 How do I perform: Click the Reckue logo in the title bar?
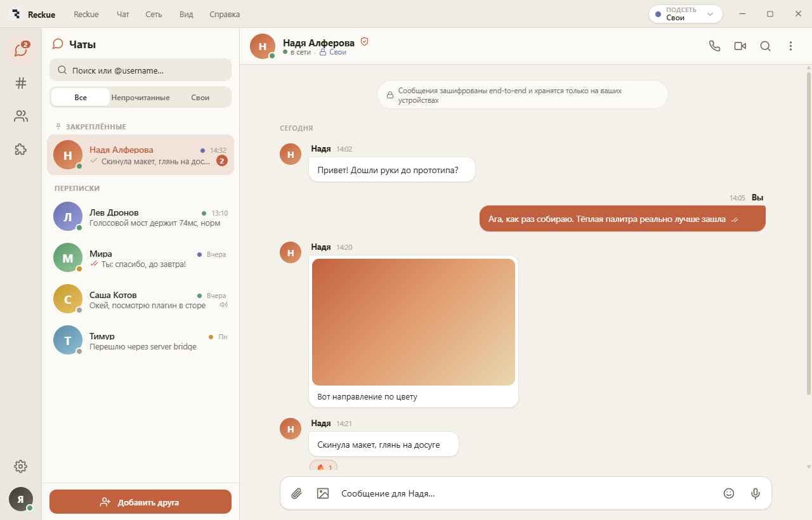(x=16, y=14)
